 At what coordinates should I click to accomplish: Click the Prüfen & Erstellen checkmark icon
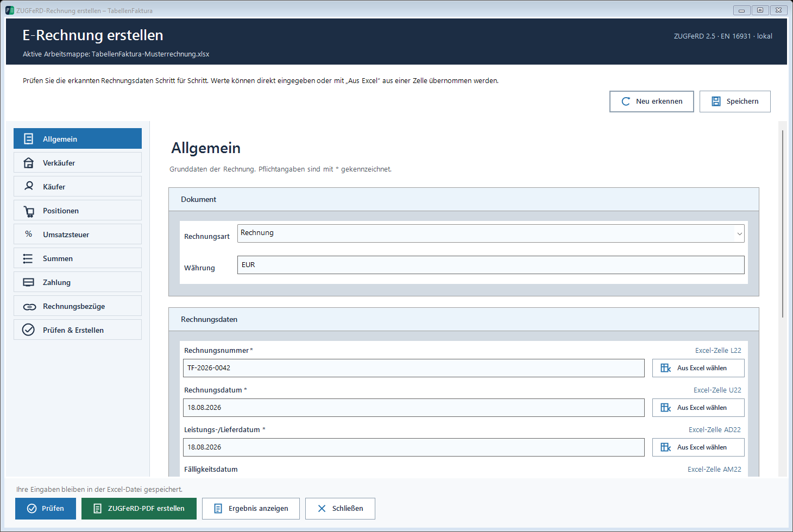(28, 330)
